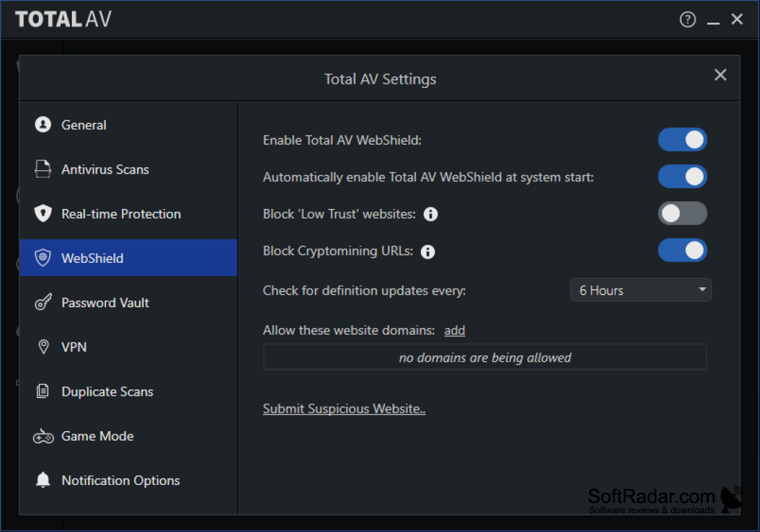Click the WebShield globe shield icon
760x532 pixels.
[x=43, y=258]
